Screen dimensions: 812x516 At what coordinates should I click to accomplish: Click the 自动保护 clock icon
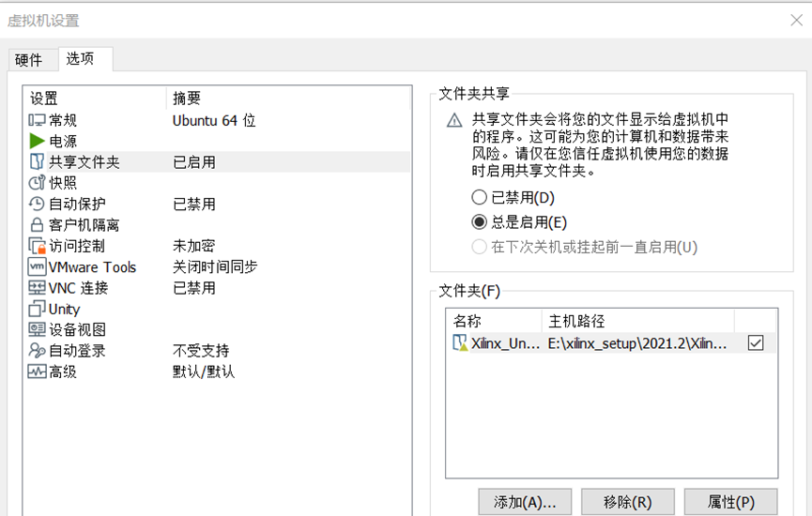[x=37, y=204]
